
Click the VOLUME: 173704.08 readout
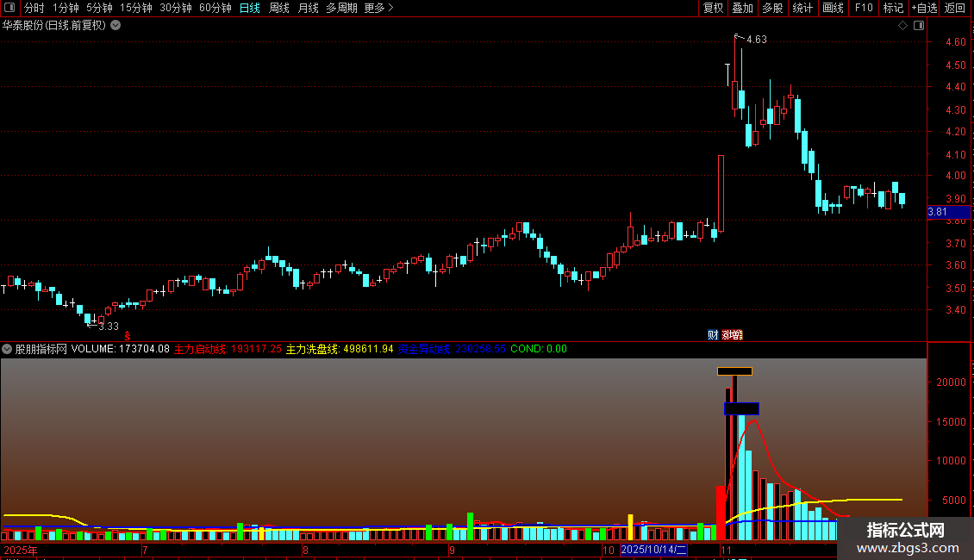(121, 349)
